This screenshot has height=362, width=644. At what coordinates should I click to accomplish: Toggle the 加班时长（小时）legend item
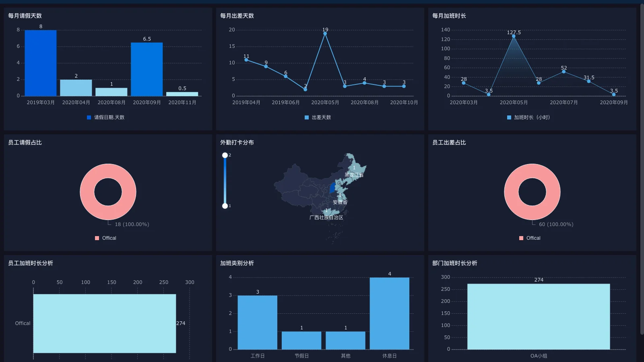pyautogui.click(x=528, y=117)
